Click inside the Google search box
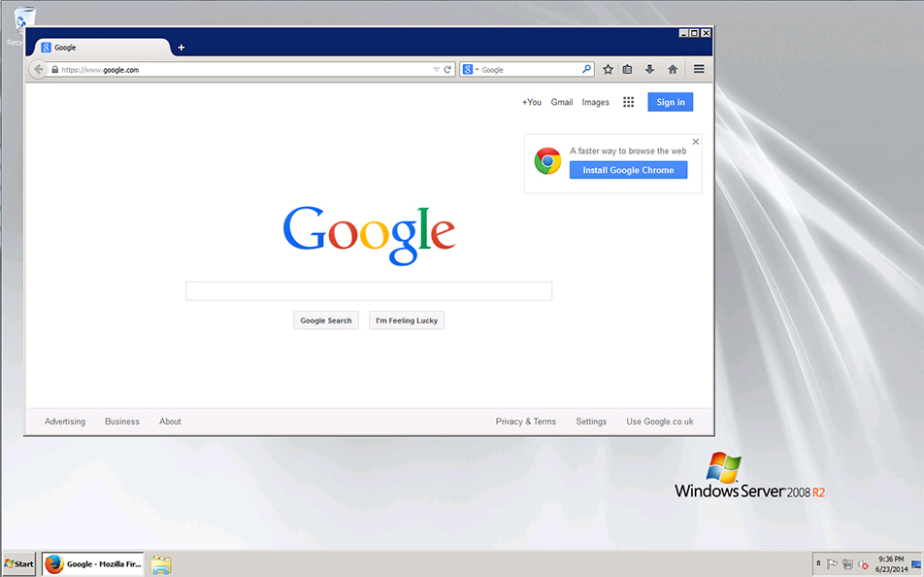This screenshot has height=577, width=924. point(369,290)
